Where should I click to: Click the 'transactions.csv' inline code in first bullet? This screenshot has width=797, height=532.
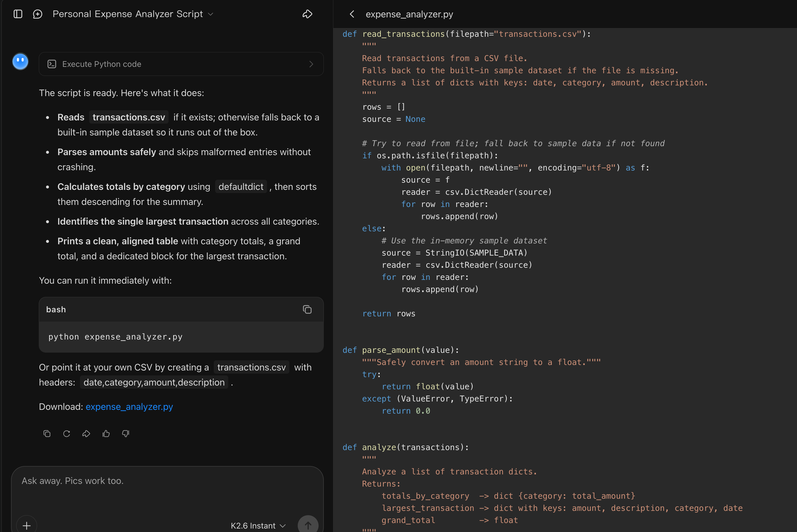[129, 117]
